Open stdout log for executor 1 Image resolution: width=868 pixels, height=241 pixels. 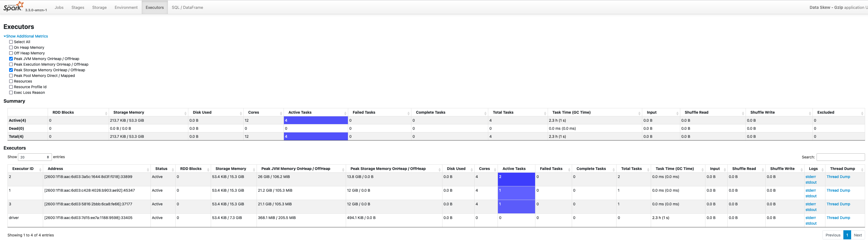811,196
